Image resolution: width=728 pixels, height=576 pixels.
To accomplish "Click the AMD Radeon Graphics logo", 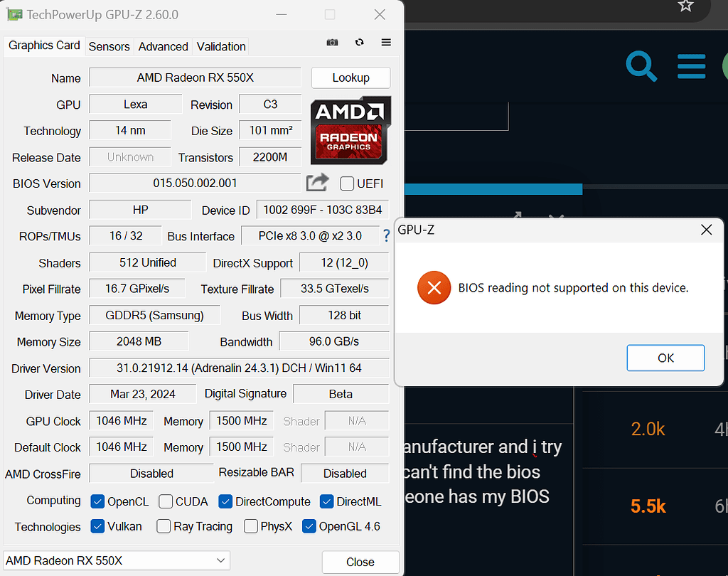I will [350, 131].
